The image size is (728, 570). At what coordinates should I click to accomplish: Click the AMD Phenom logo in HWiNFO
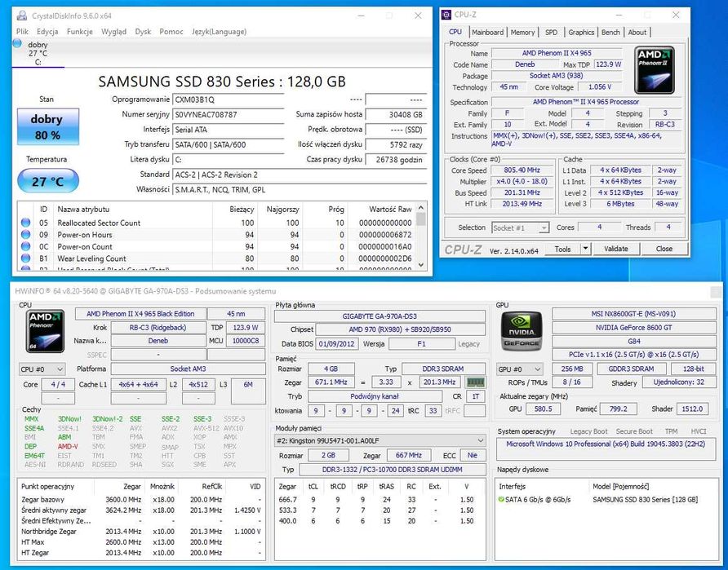(45, 332)
